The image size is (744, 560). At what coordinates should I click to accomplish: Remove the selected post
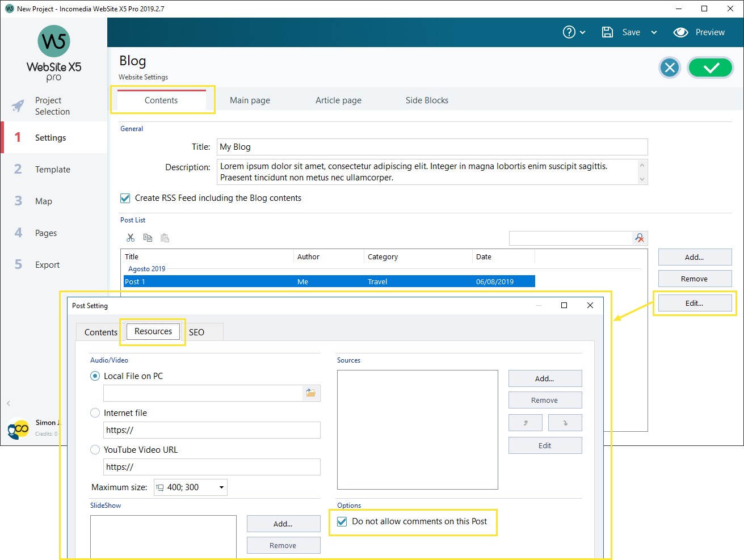pyautogui.click(x=694, y=278)
